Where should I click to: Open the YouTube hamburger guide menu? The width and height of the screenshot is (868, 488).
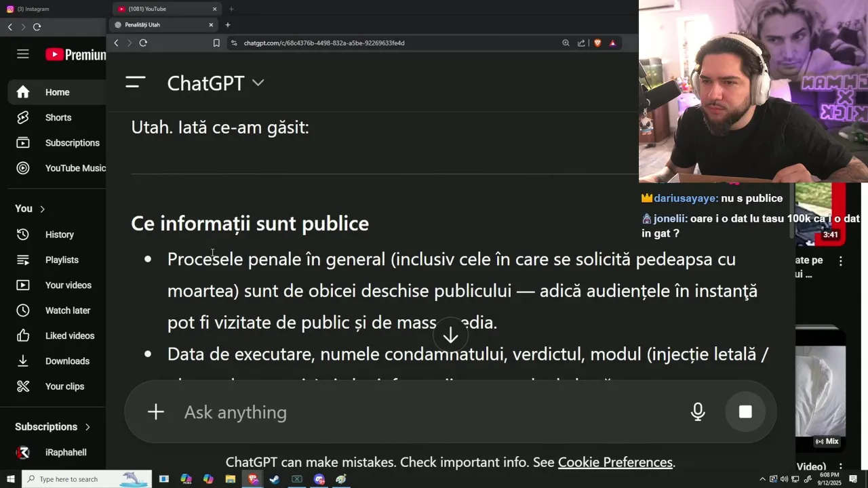[x=23, y=54]
